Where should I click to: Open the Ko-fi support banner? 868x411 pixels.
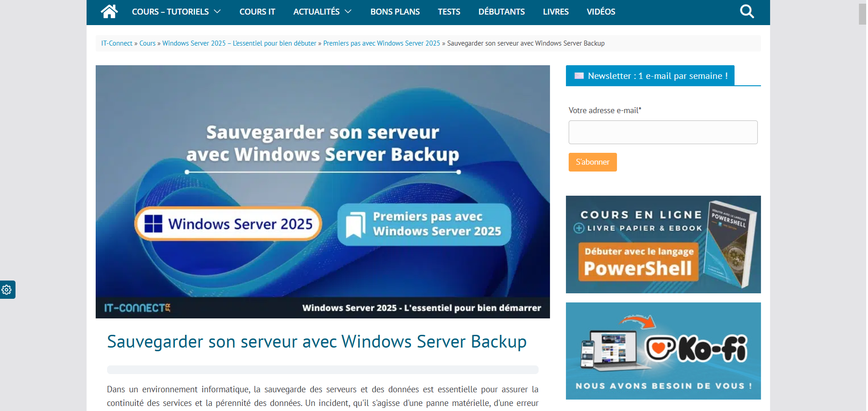point(663,351)
